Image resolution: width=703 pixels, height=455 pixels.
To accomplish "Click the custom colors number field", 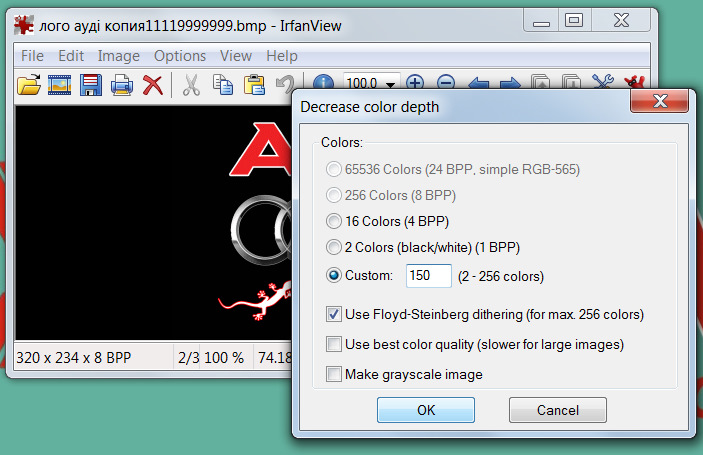I will 428,275.
